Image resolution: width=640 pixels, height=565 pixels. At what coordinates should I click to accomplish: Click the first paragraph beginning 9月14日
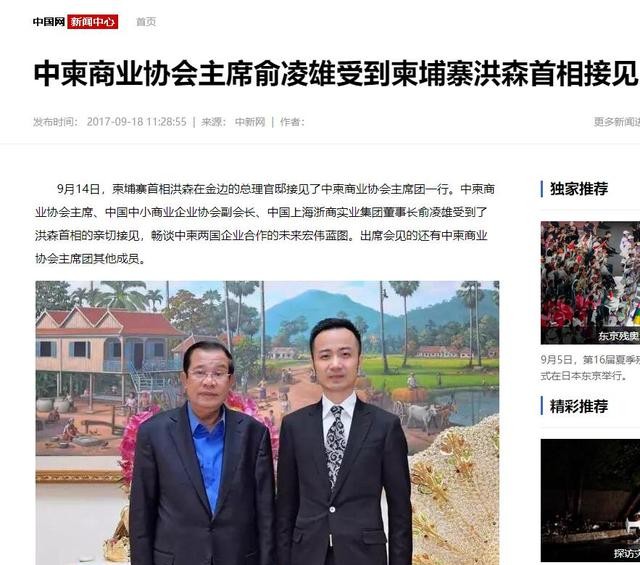coord(265,224)
